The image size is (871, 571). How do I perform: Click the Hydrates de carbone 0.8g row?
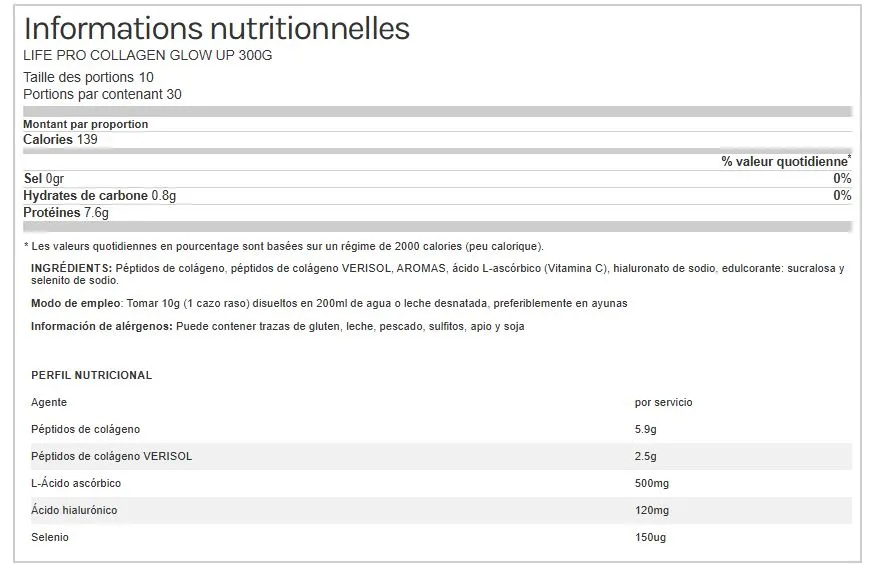(437, 196)
